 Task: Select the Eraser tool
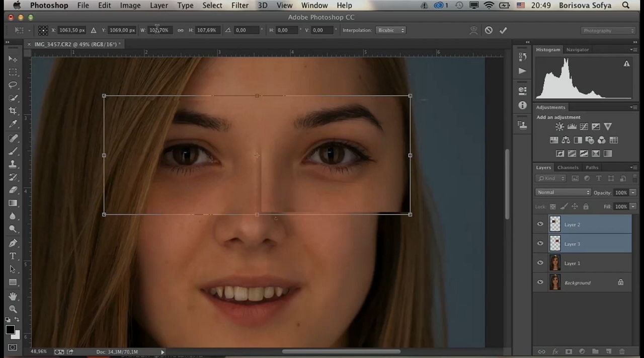pyautogui.click(x=13, y=190)
